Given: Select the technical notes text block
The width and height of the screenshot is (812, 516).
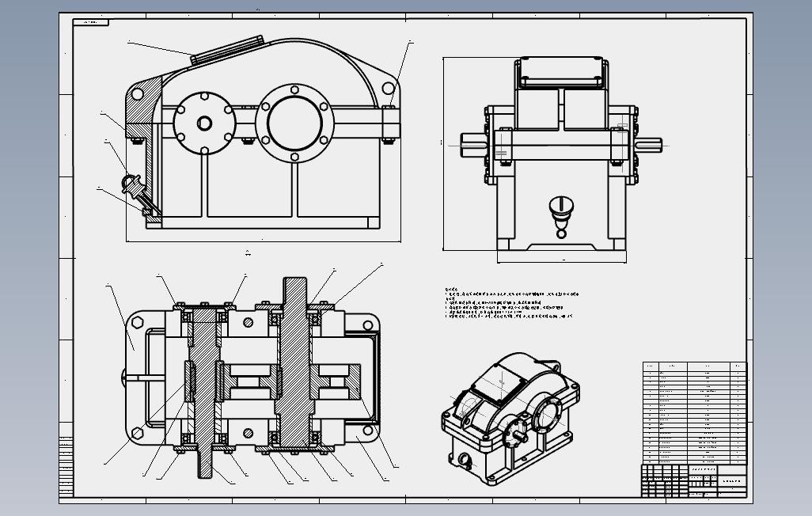Looking at the screenshot, I should (511, 303).
